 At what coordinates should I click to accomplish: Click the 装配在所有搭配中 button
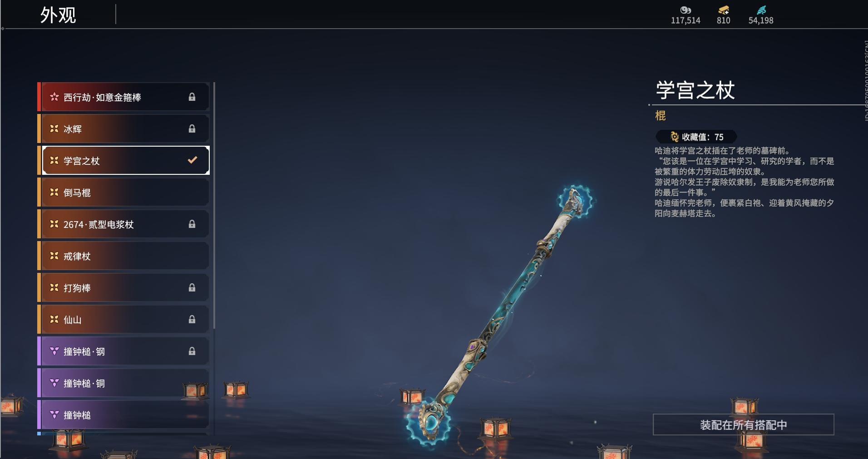(743, 424)
